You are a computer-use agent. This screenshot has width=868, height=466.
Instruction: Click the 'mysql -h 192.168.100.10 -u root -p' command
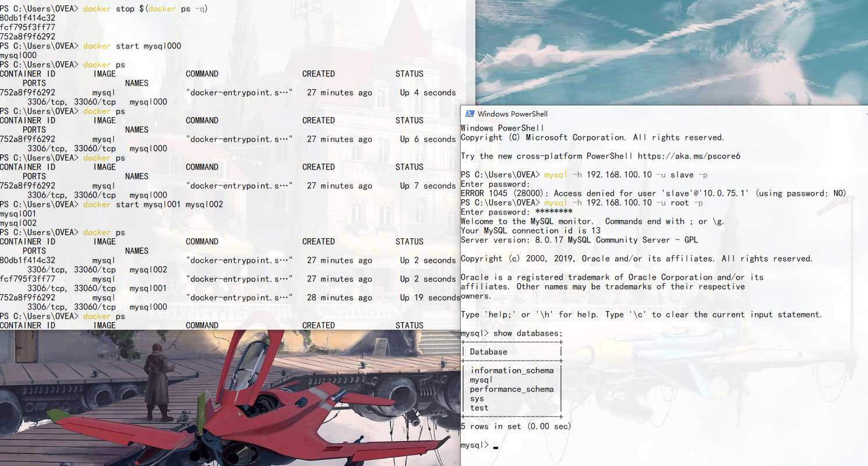pos(624,203)
